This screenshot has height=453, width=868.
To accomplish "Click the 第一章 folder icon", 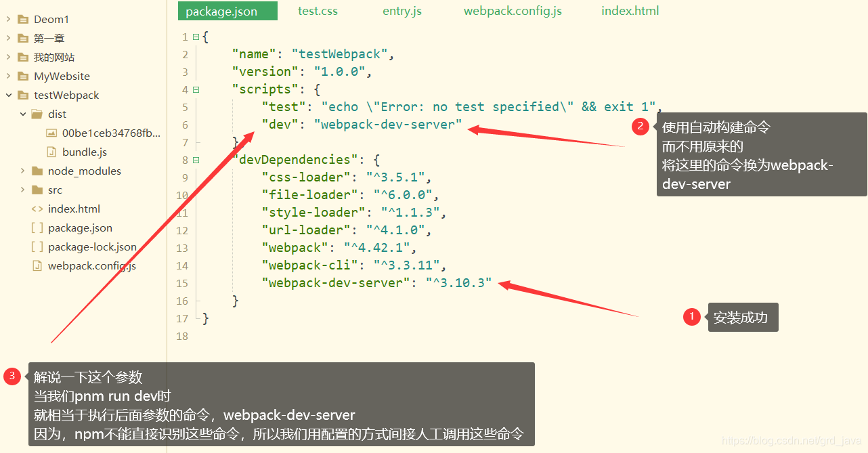I will [23, 39].
